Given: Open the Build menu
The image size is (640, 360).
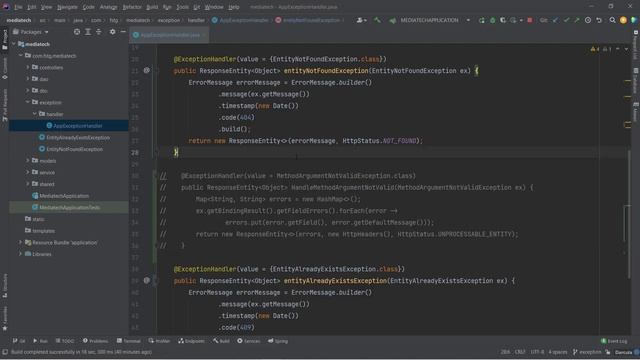Looking at the screenshot, I should (x=152, y=7).
